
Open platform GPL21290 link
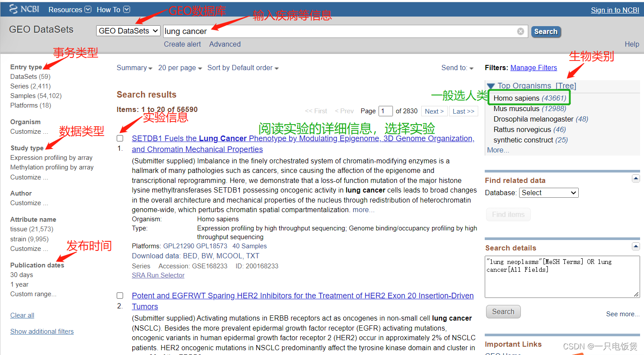click(x=179, y=246)
